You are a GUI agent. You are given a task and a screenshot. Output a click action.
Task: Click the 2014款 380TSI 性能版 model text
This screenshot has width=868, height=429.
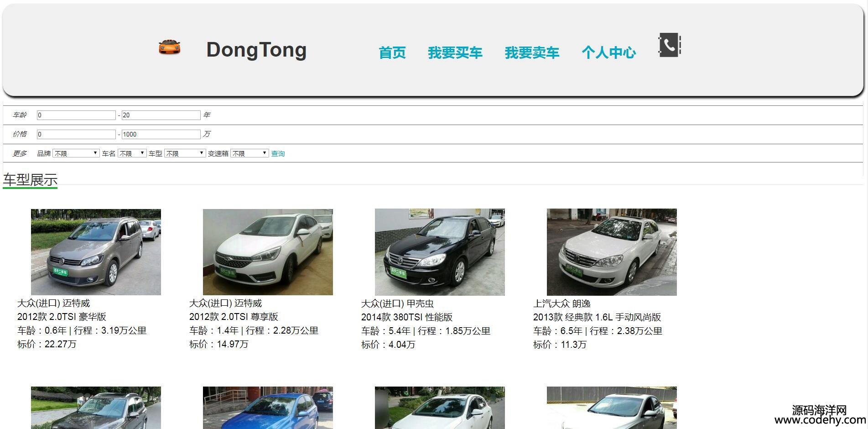(x=407, y=317)
